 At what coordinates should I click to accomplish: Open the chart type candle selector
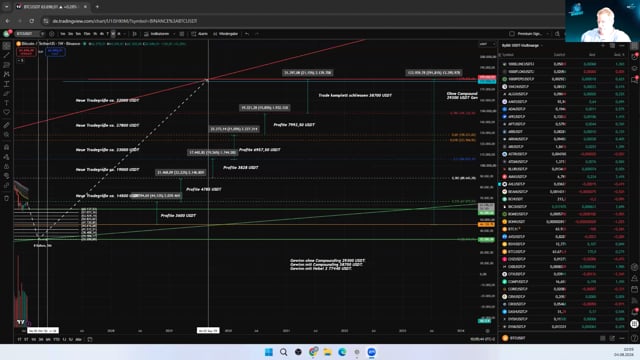click(x=134, y=34)
